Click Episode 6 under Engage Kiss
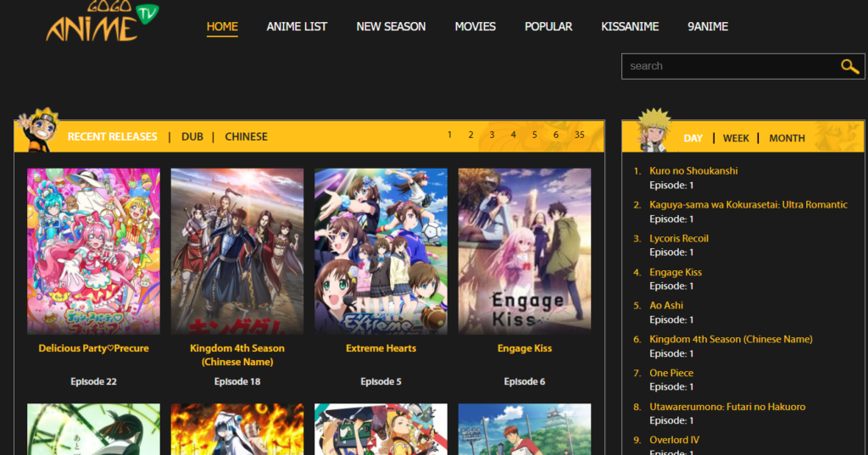The width and height of the screenshot is (868, 455). click(x=524, y=381)
